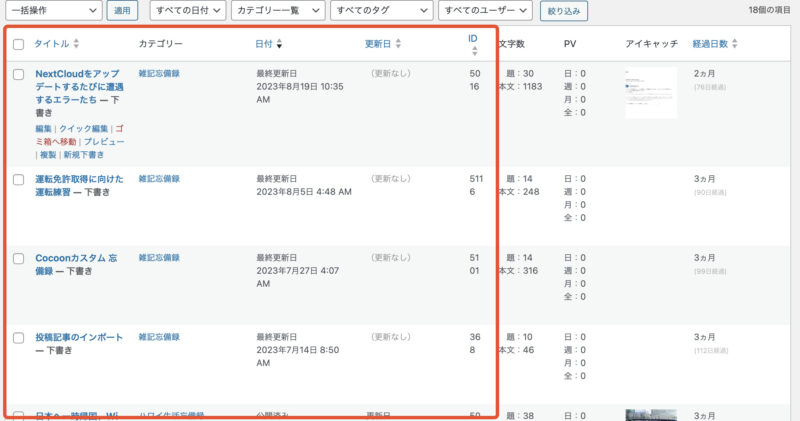Tick the select-all checkbox in header

coord(18,44)
